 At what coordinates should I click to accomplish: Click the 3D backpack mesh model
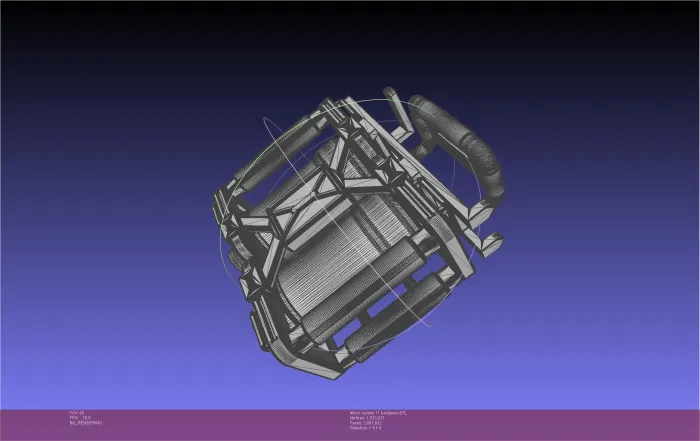tap(357, 232)
